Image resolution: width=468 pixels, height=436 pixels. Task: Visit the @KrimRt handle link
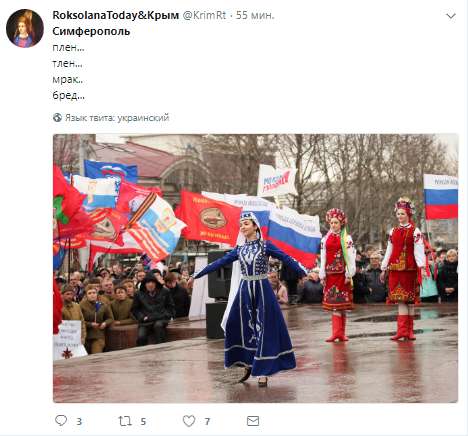click(204, 15)
